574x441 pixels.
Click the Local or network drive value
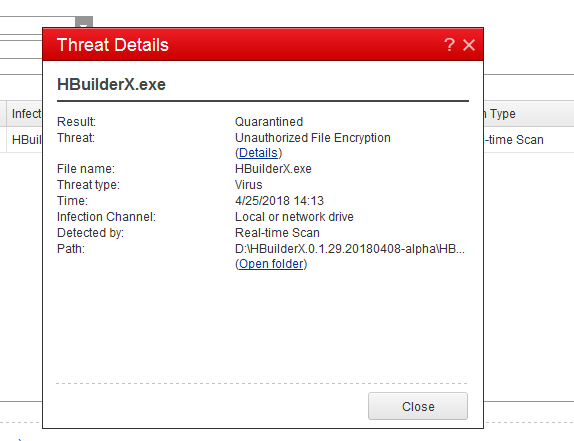(x=294, y=217)
